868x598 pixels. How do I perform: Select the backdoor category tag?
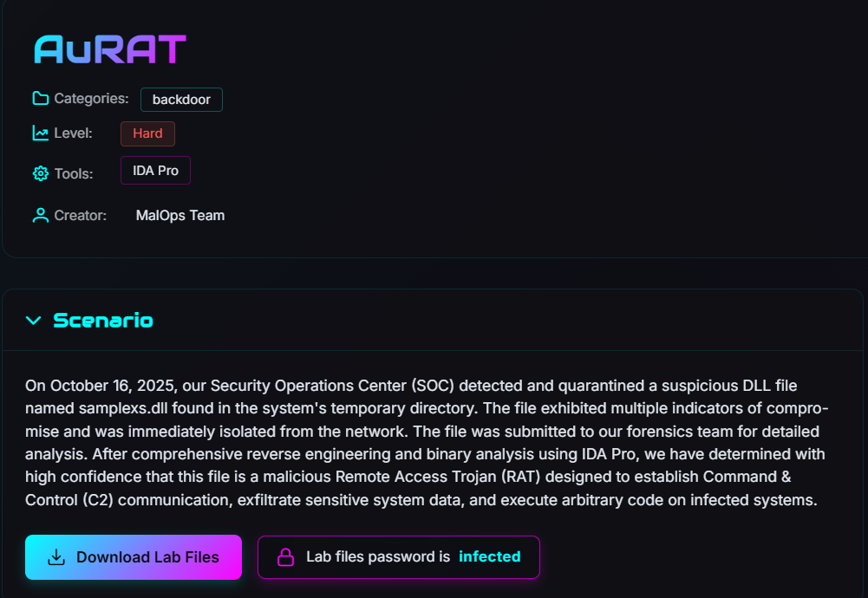point(181,100)
